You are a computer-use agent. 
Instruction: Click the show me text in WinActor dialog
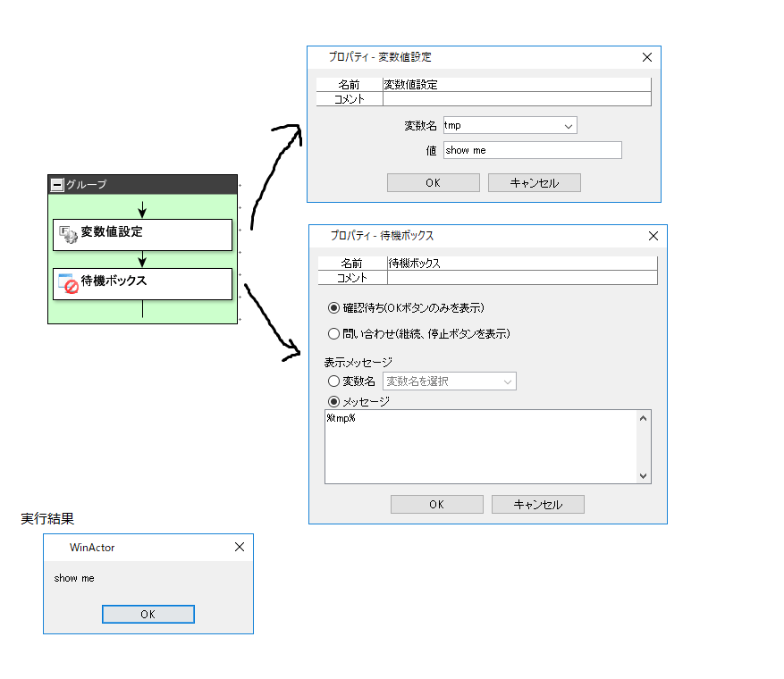(x=74, y=579)
